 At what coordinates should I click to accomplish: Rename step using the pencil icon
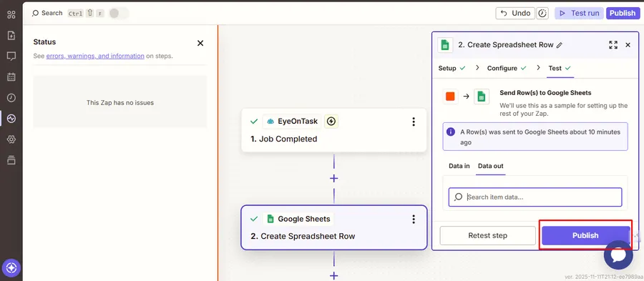pos(559,45)
